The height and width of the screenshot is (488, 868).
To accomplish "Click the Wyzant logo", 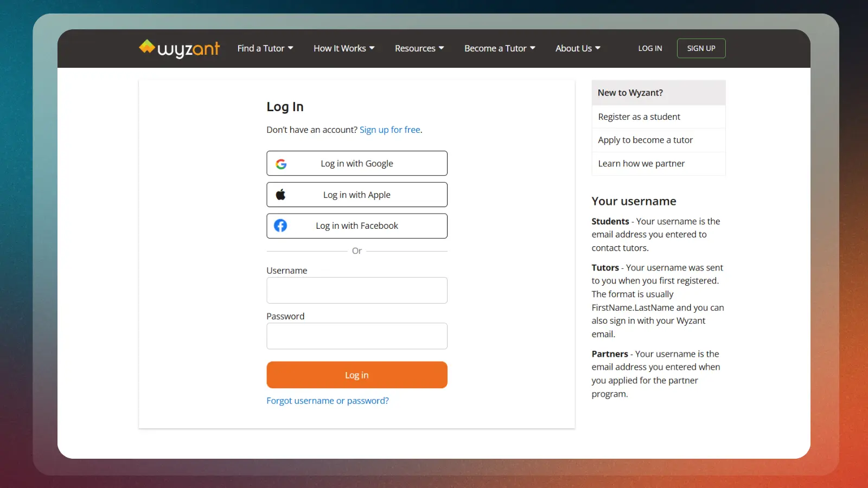I will pos(179,48).
